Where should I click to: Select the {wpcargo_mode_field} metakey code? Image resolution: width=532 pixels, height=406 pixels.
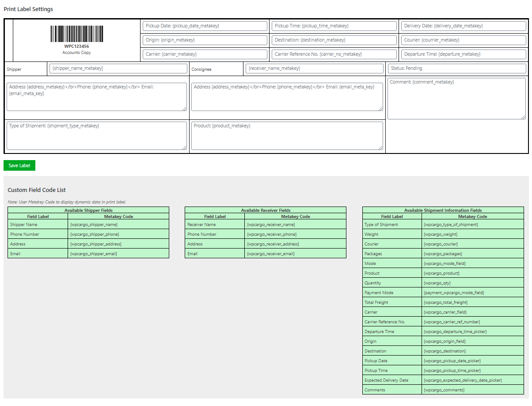[445, 264]
